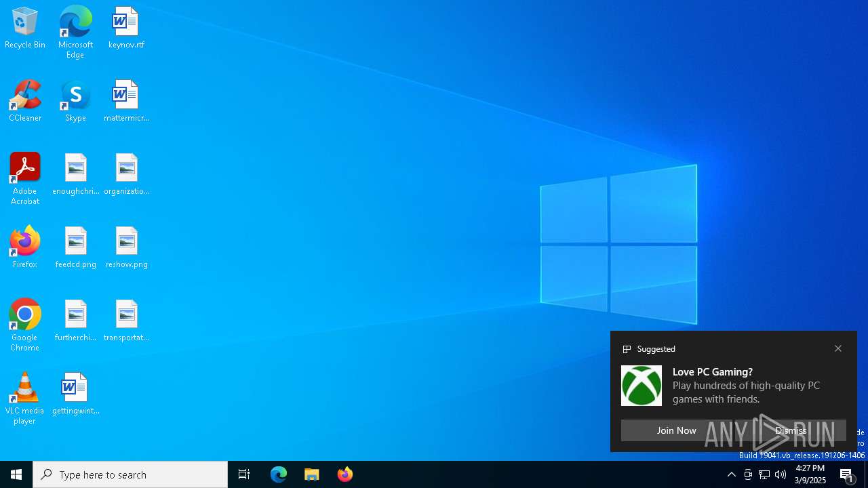Open the volume control in system tray
The image size is (868, 488).
coord(781,474)
